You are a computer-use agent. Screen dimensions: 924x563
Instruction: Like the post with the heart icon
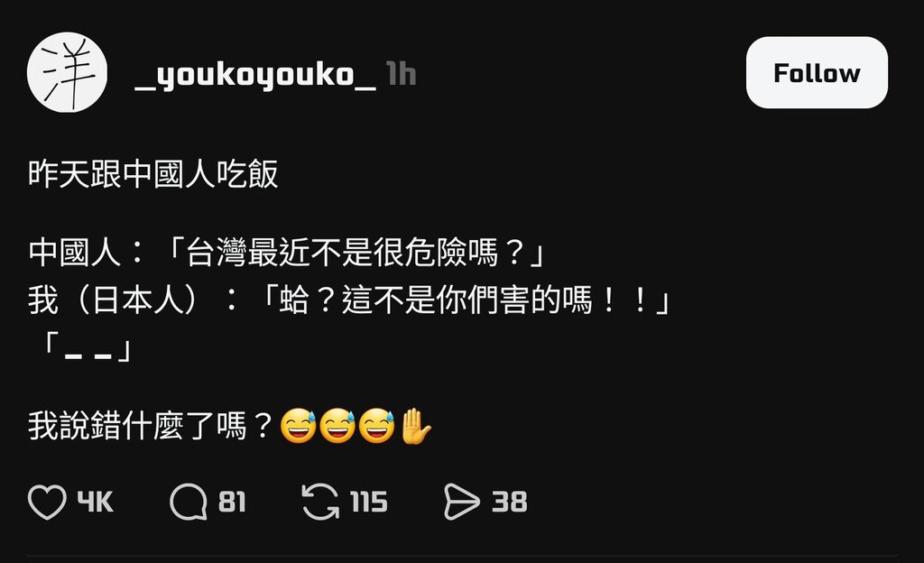click(47, 502)
